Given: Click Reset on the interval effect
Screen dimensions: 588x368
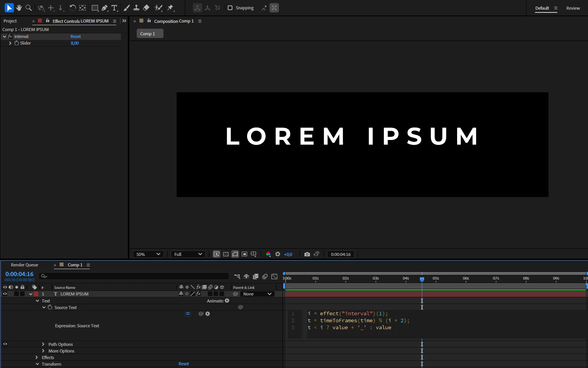Looking at the screenshot, I should [76, 36].
